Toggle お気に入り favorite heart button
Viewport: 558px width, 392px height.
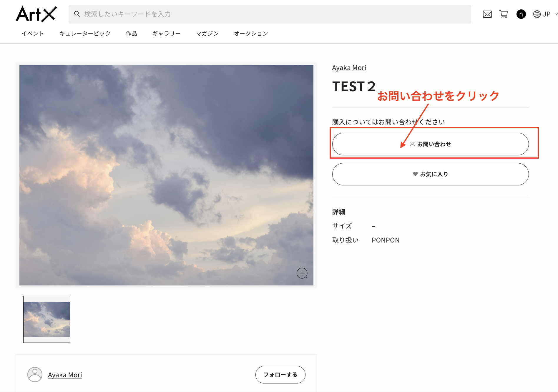(430, 174)
